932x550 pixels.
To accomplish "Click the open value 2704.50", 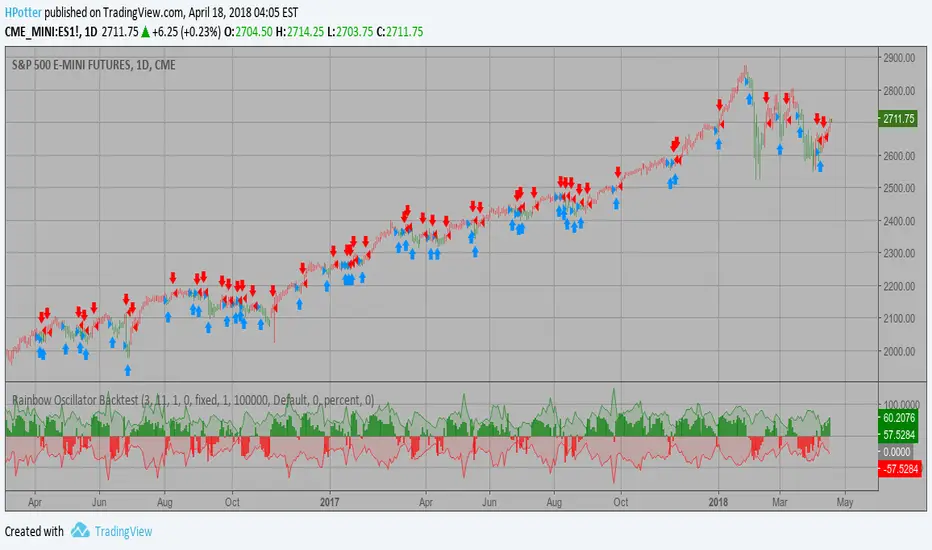I will (x=254, y=32).
